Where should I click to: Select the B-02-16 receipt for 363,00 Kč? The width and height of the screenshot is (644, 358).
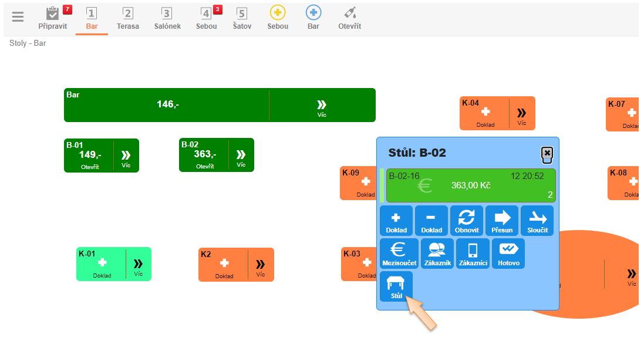pyautogui.click(x=470, y=185)
